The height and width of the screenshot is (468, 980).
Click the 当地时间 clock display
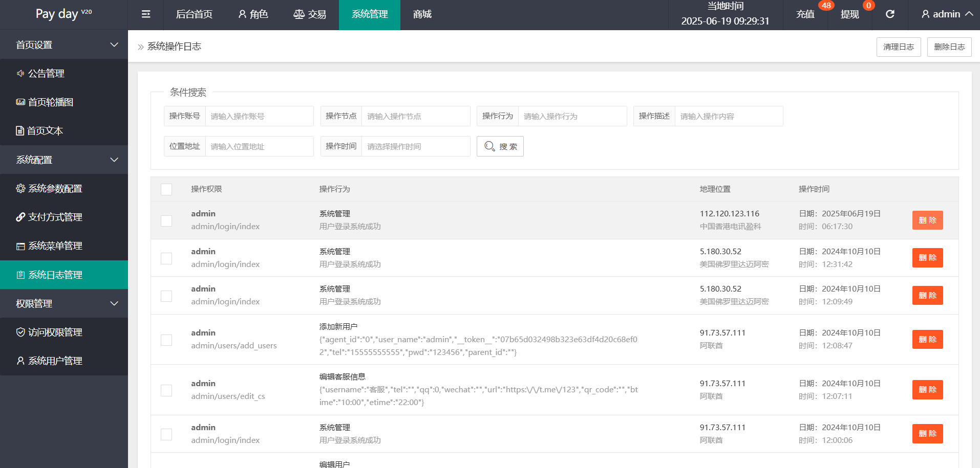click(725, 14)
